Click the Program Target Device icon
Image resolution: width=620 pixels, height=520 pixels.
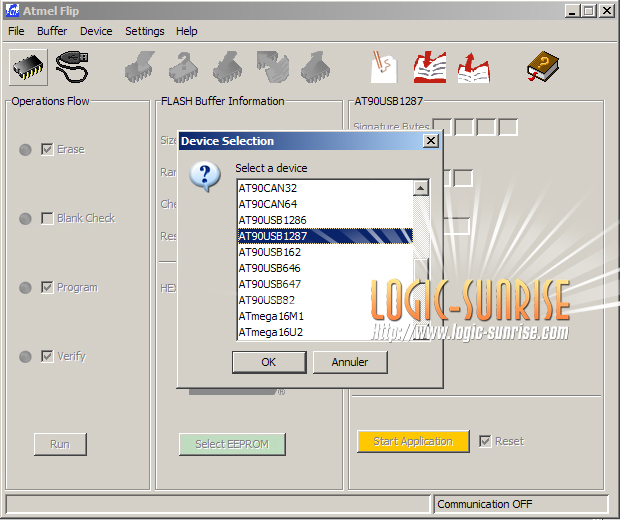(227, 67)
